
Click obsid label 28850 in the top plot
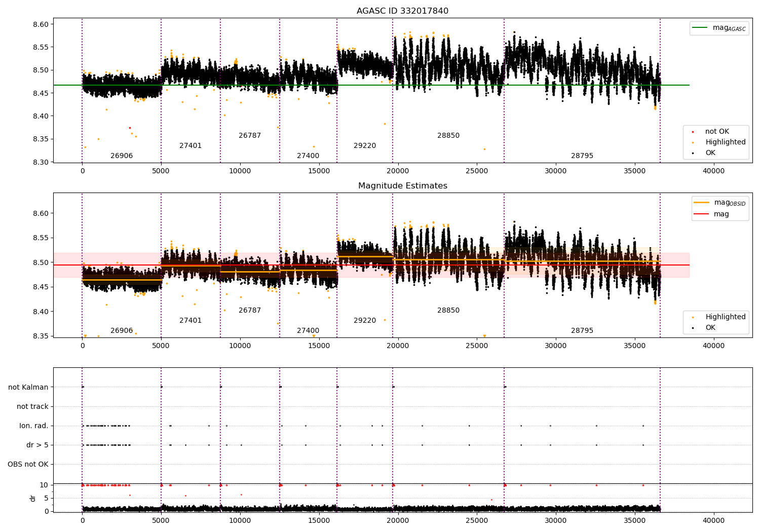(448, 136)
